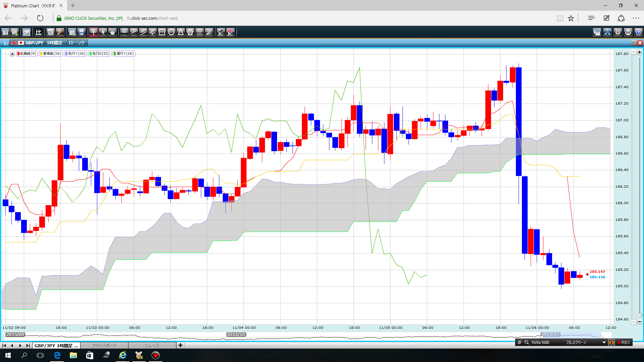Open chart settings gear icon
Image resolution: width=644 pixels, height=362 pixels.
click(x=618, y=32)
